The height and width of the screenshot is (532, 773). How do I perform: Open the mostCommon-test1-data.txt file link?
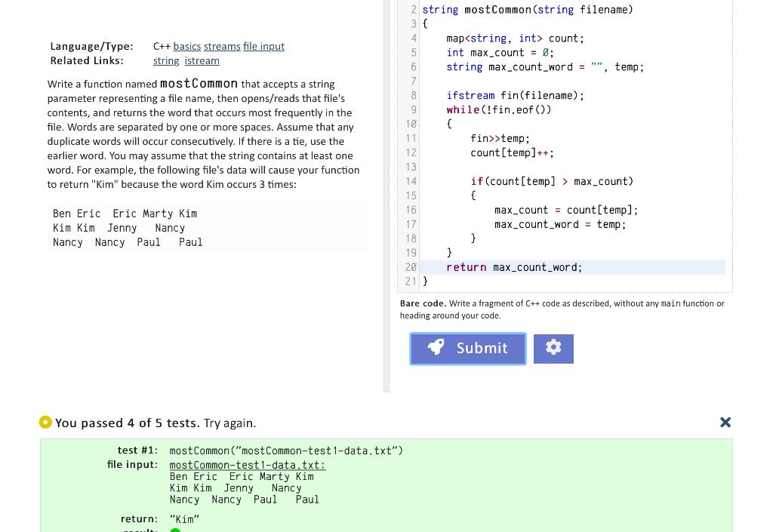(x=247, y=465)
